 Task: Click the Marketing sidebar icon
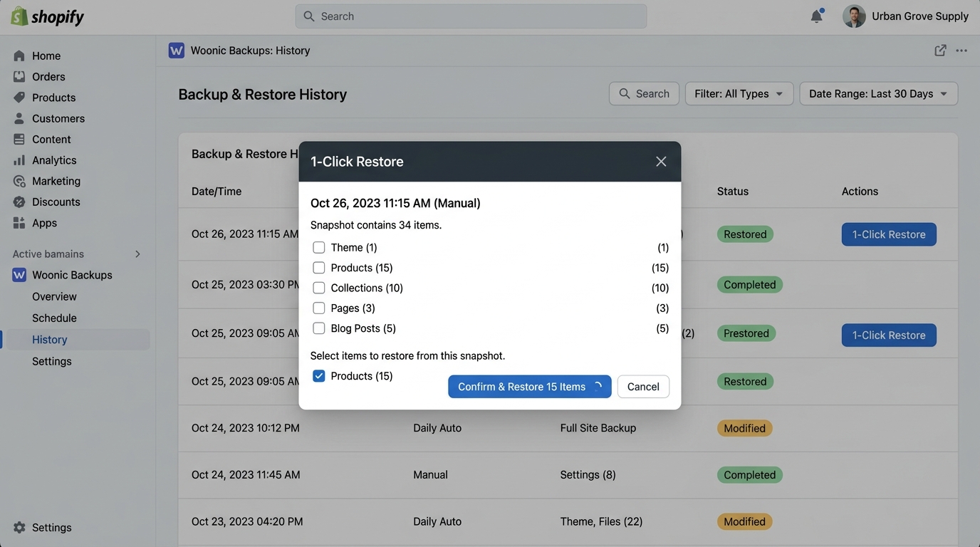pos(19,181)
